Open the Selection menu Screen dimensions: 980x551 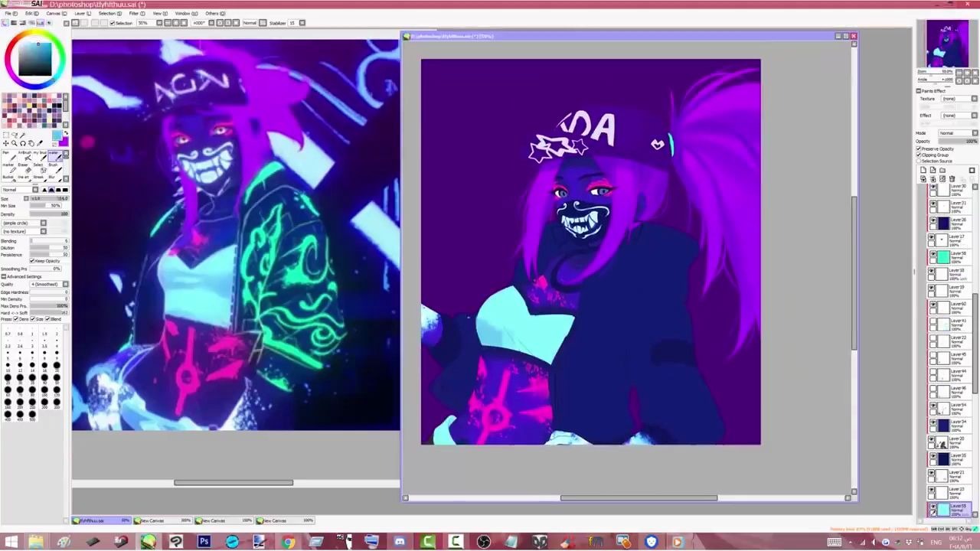click(110, 13)
